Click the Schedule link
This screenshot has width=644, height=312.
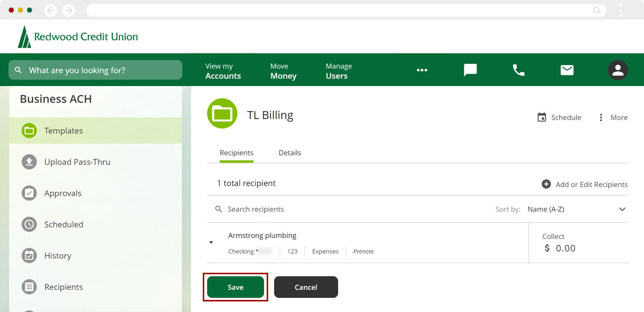click(x=559, y=117)
